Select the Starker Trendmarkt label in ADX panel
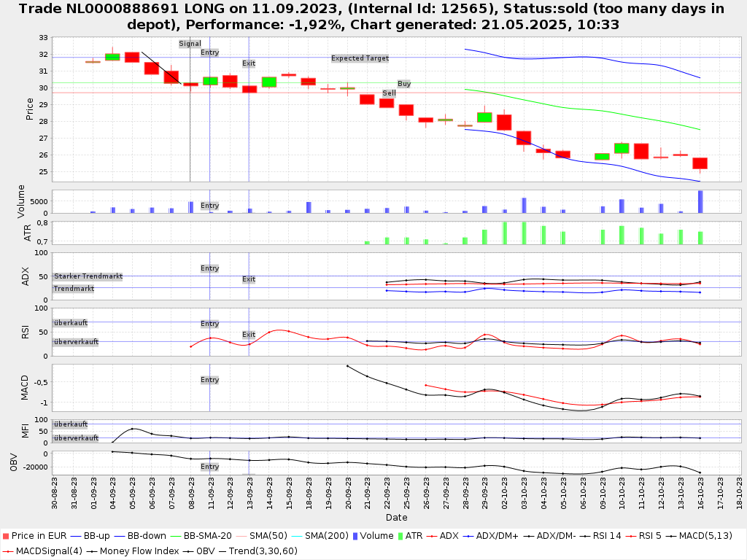747x560 pixels. tap(88, 276)
